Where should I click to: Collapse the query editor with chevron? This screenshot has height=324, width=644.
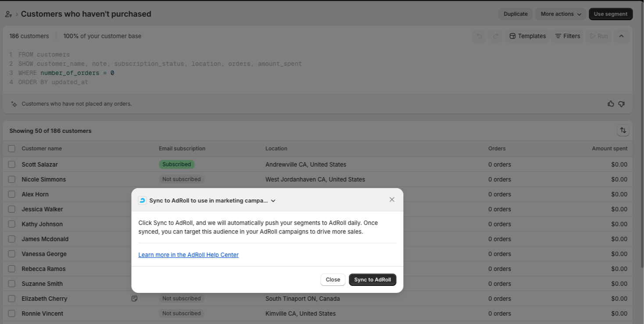tap(621, 36)
